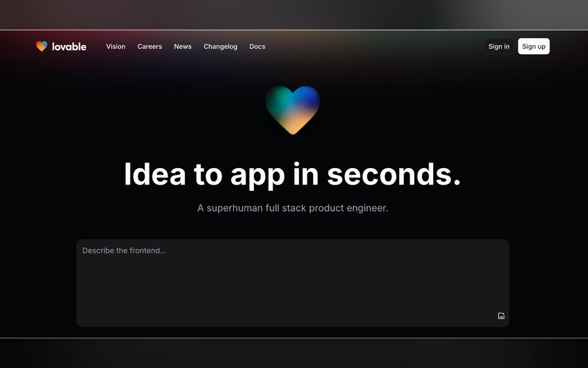Open the News section
588x368 pixels.
coord(183,47)
